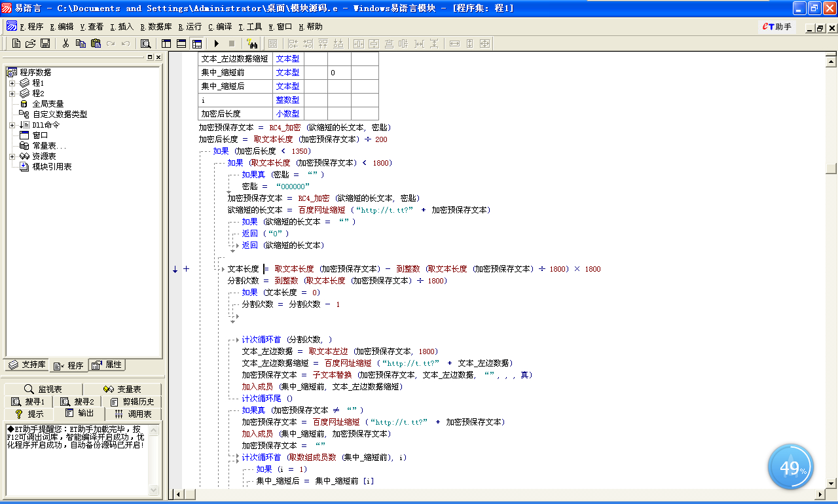Expand the 程1 tree node

pos(12,83)
